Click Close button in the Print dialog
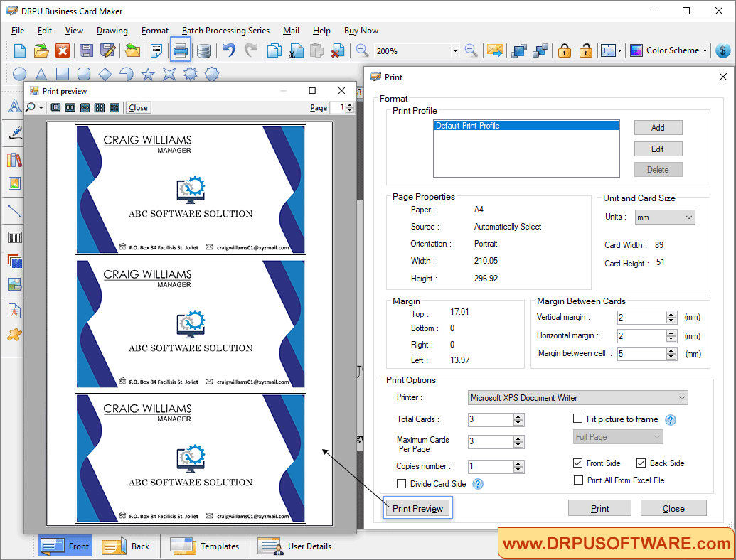736x560 pixels. tap(673, 508)
